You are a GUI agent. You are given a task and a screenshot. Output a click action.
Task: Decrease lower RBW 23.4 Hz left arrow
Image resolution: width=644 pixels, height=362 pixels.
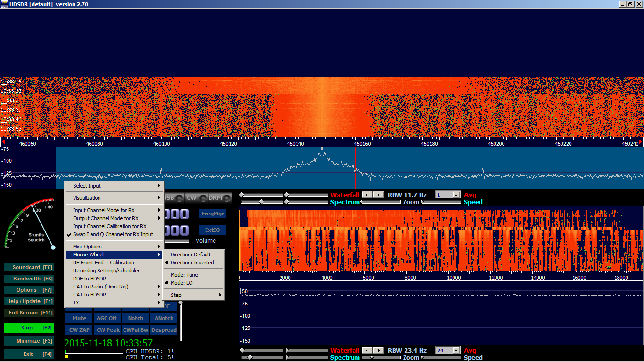pos(367,350)
